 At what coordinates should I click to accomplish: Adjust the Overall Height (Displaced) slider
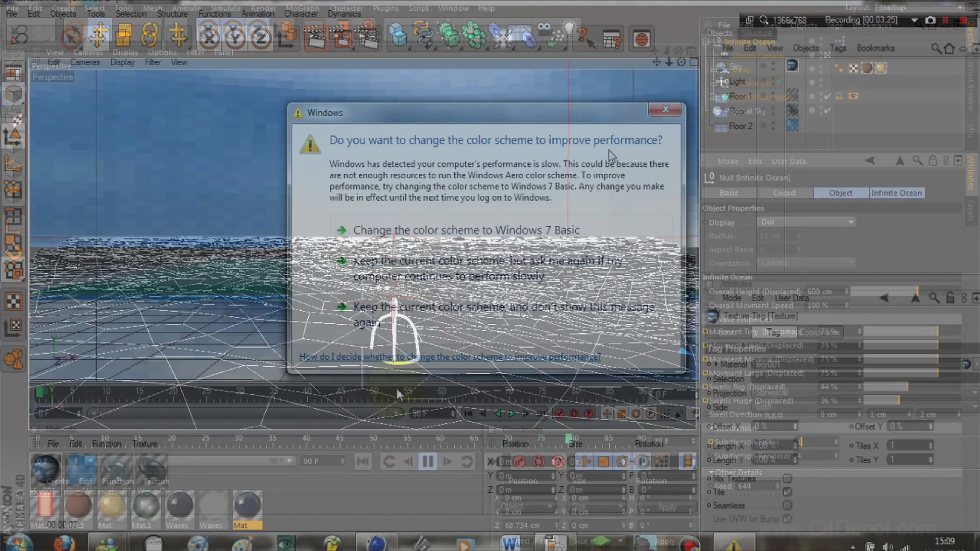[x=906, y=291]
